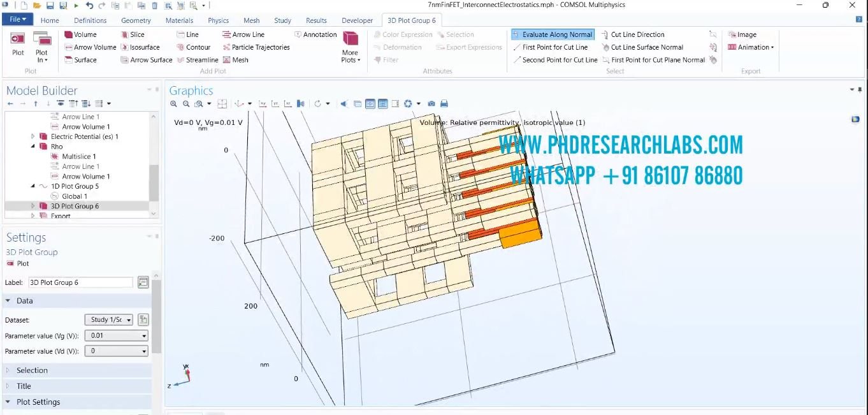Click the Save icon in quick access toolbar

click(50, 5)
